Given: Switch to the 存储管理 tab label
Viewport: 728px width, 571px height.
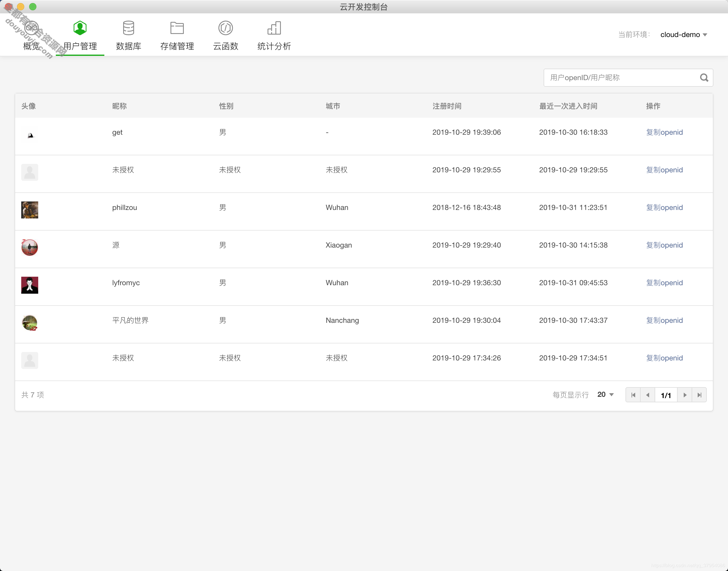Looking at the screenshot, I should pyautogui.click(x=177, y=46).
